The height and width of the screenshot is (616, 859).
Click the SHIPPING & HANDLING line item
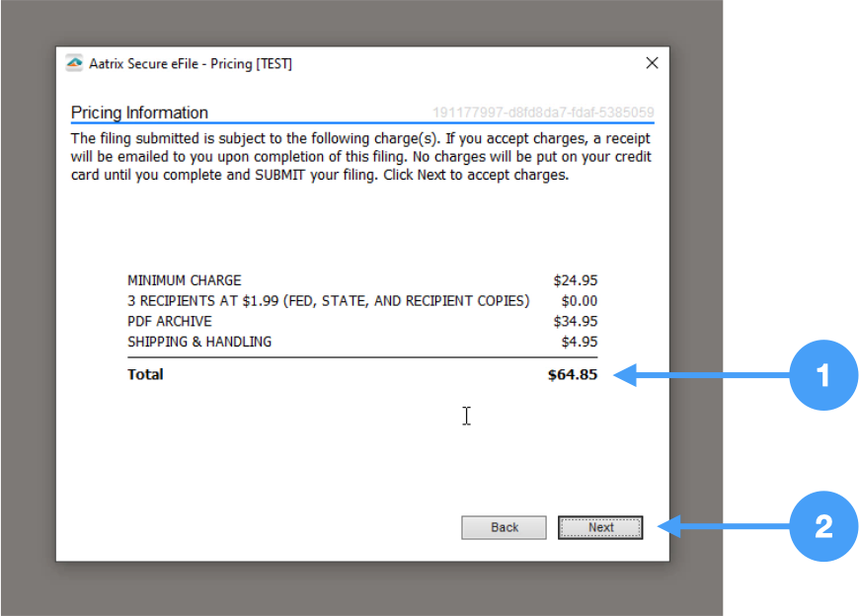(199, 342)
